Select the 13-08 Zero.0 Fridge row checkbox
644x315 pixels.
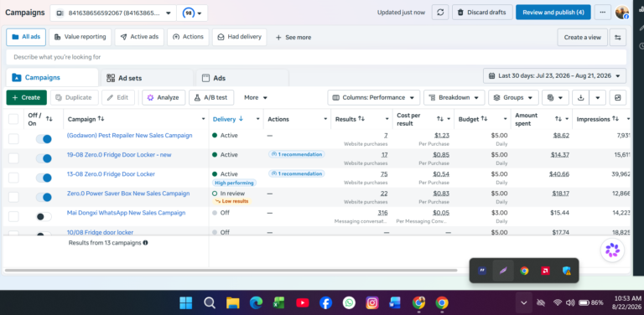13,178
